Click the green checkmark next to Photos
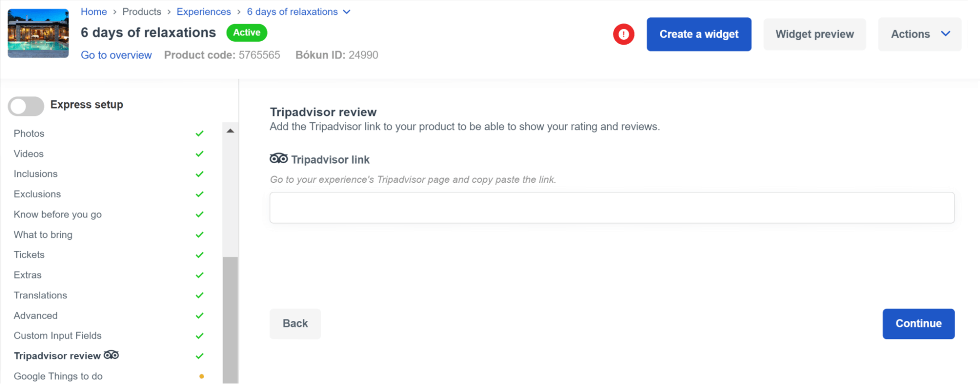Viewport: 980px width, 384px height. point(199,134)
